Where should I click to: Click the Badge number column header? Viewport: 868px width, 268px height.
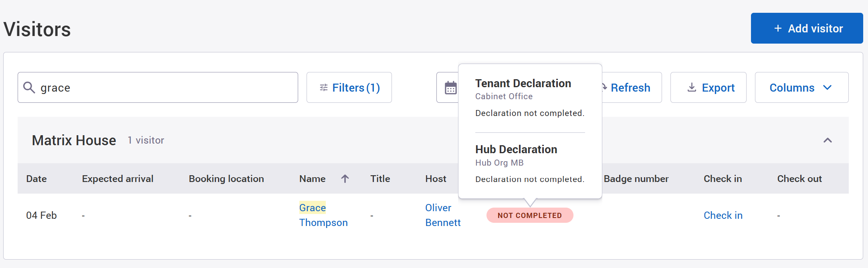[636, 179]
